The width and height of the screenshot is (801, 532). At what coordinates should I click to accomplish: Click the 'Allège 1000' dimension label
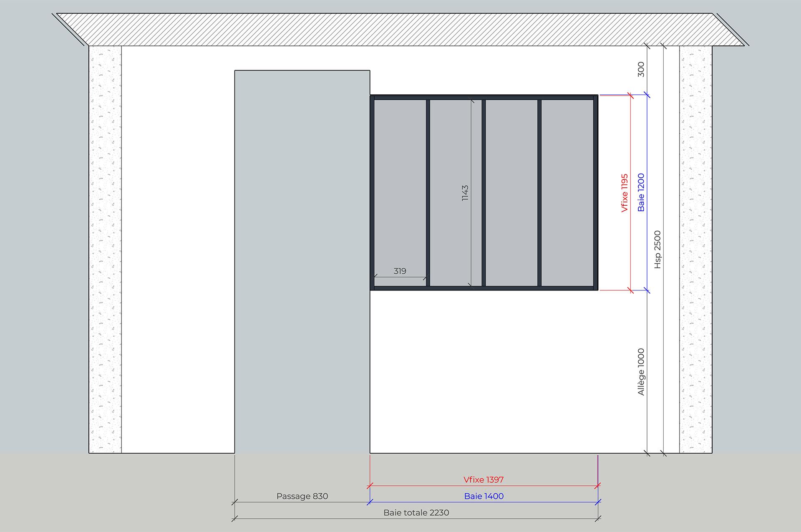(641, 372)
